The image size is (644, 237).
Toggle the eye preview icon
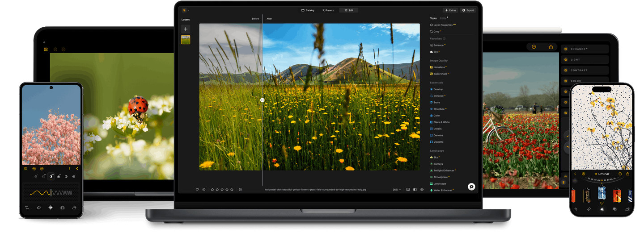click(422, 189)
